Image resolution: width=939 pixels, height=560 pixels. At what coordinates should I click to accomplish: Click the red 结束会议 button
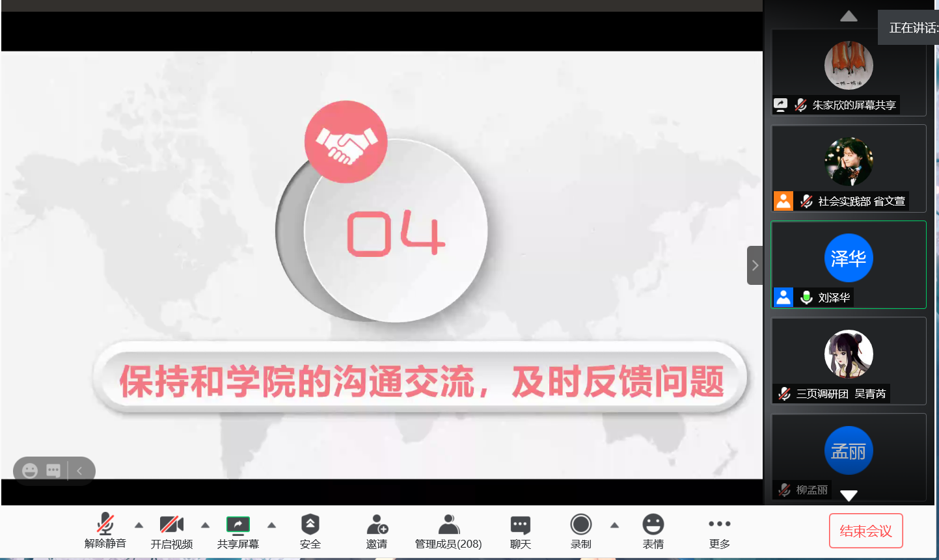pos(865,531)
